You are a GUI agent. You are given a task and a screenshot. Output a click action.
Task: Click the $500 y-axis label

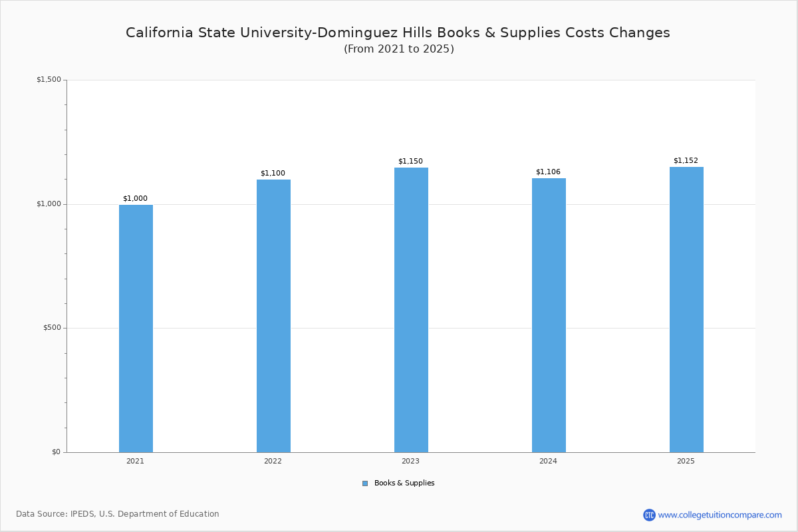(x=52, y=328)
